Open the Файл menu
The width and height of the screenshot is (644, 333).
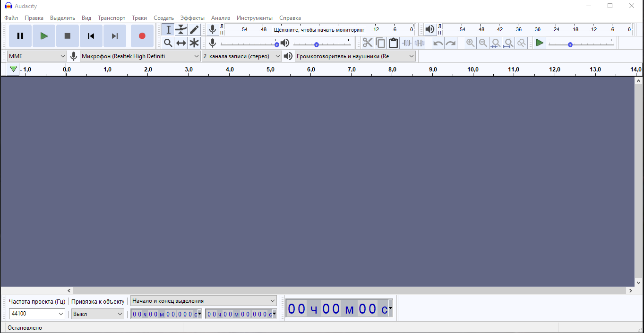coord(11,18)
